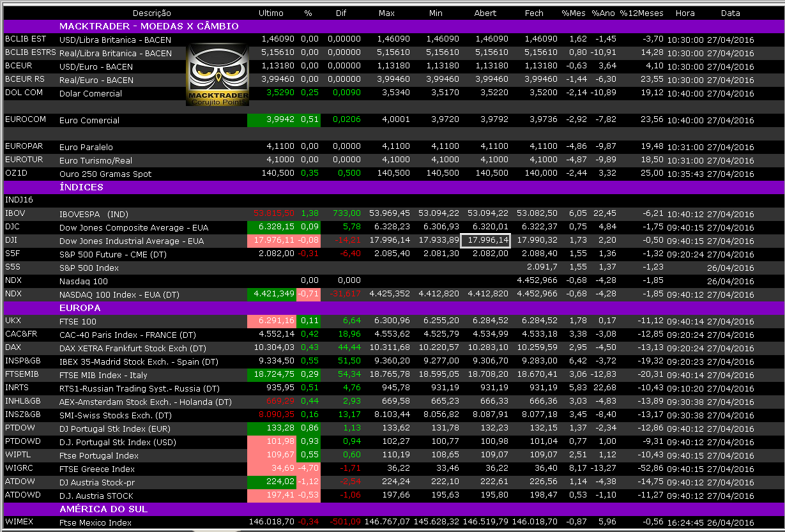
Task: Select FTSE Greece Index percent -4,70
Action: click(x=309, y=468)
